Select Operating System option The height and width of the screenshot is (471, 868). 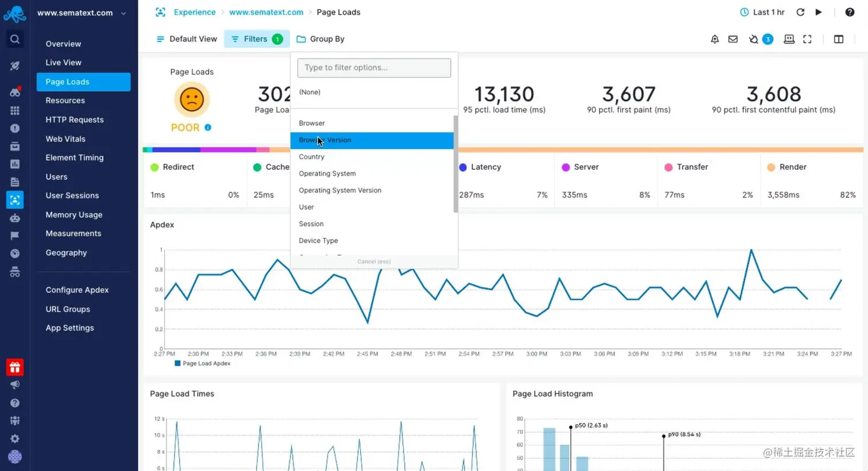372,173
